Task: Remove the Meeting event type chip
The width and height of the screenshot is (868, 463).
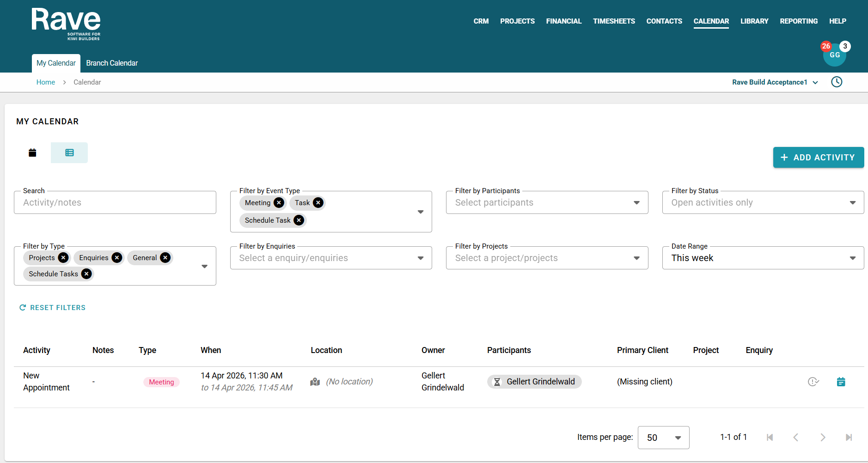Action: pos(279,203)
